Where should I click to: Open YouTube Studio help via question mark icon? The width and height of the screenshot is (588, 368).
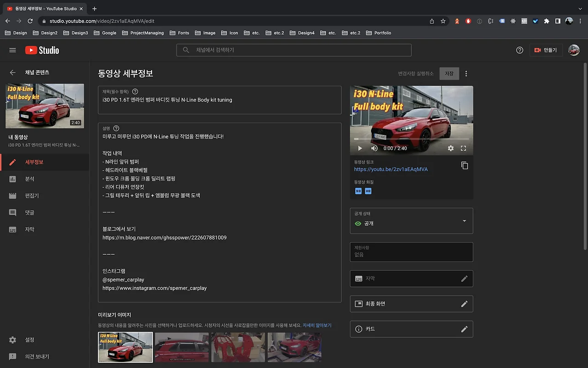click(519, 50)
